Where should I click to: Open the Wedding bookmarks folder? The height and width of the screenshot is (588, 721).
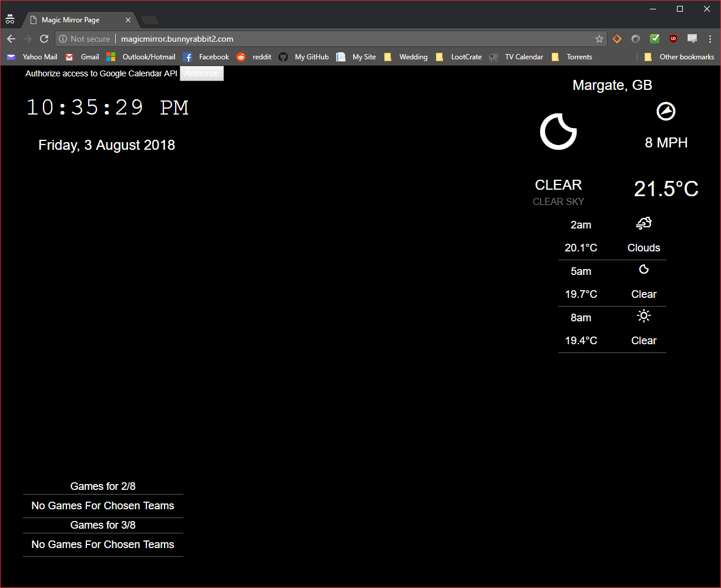tap(406, 57)
